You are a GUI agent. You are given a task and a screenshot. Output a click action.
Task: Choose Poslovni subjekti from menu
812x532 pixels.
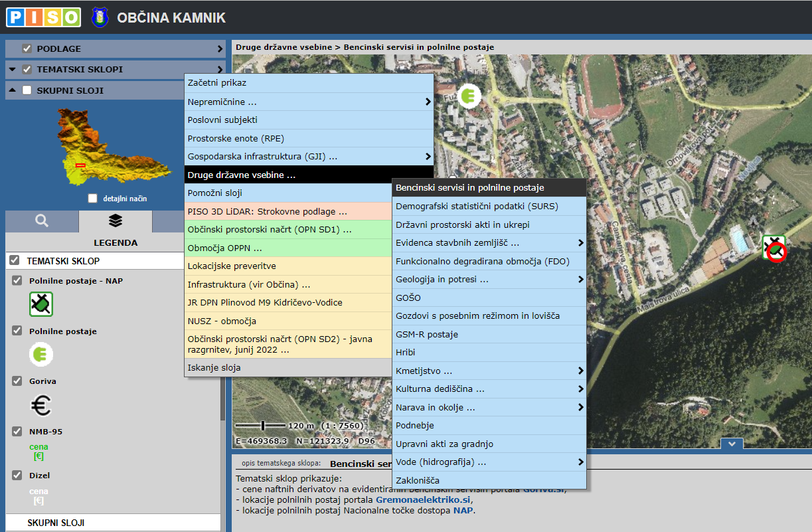[x=222, y=120]
